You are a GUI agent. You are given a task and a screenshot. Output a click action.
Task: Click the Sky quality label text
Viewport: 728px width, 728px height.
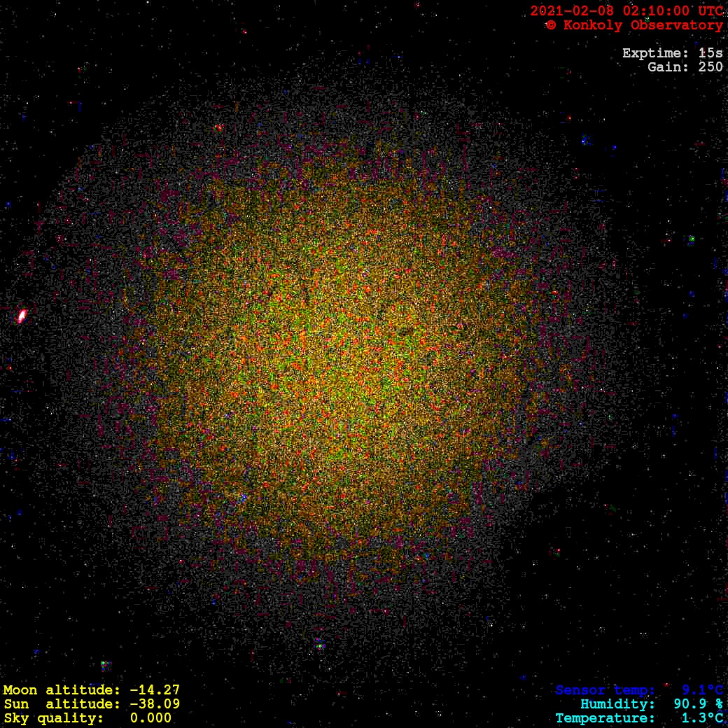point(54,718)
